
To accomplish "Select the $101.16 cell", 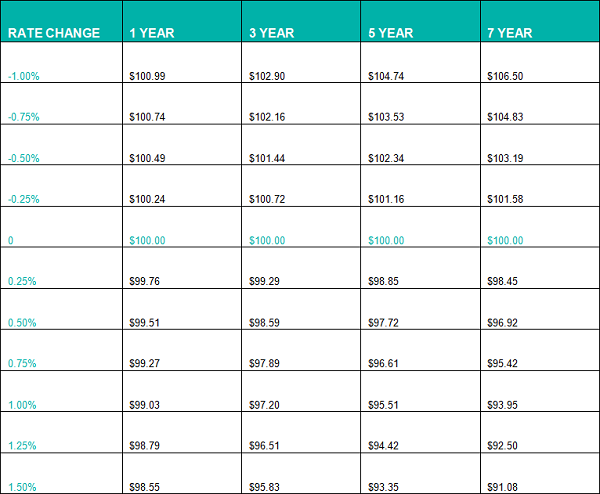I will coord(386,199).
